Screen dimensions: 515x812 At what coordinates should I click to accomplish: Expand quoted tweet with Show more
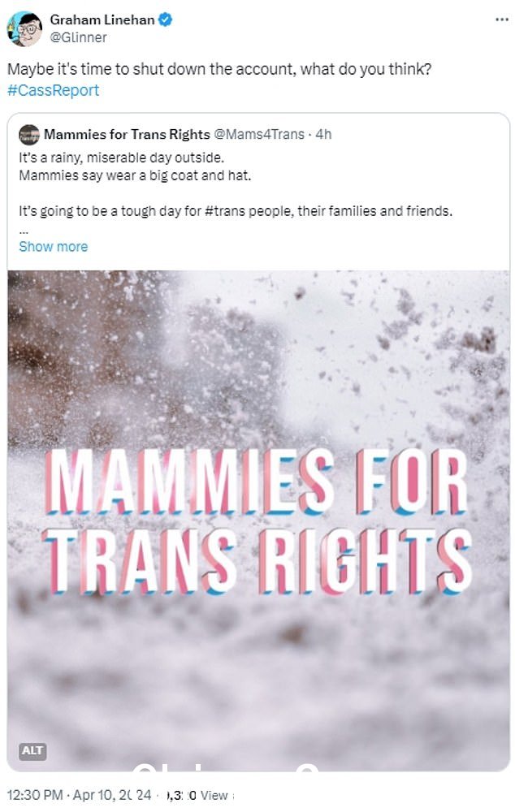pos(54,247)
